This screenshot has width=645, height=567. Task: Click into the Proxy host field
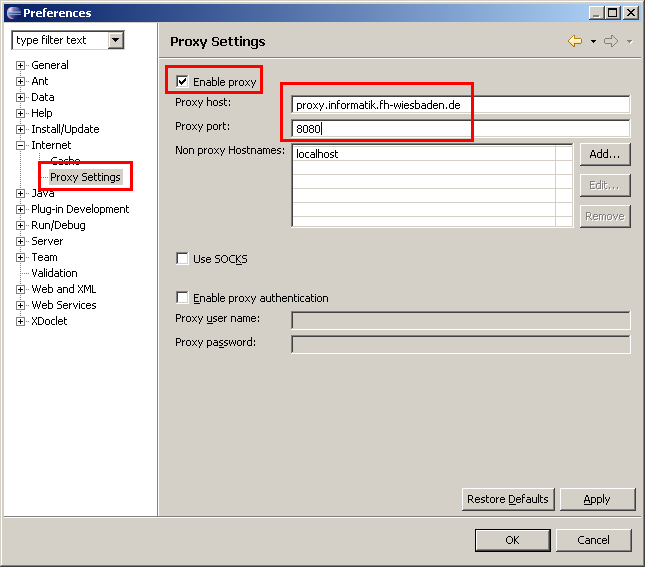(x=460, y=105)
